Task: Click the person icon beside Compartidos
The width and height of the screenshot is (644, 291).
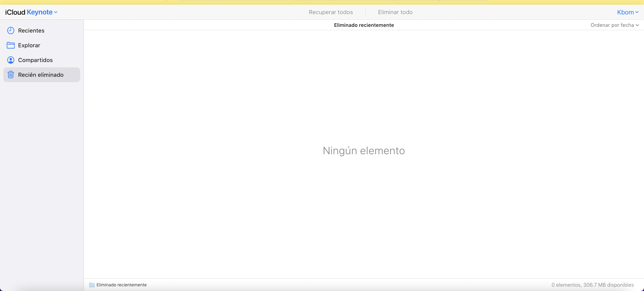Action: click(11, 60)
